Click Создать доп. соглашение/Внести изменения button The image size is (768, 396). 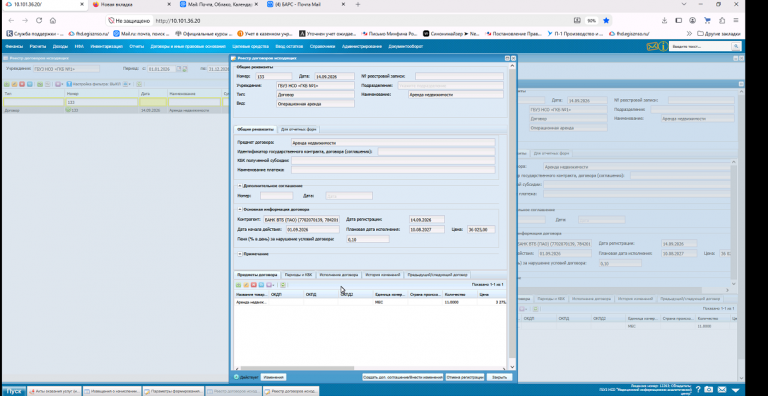point(402,377)
